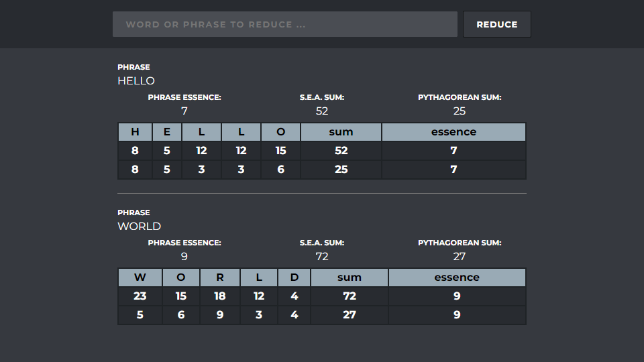This screenshot has width=644, height=362.
Task: Click the 6 cell in the HELLO table
Action: (x=281, y=170)
